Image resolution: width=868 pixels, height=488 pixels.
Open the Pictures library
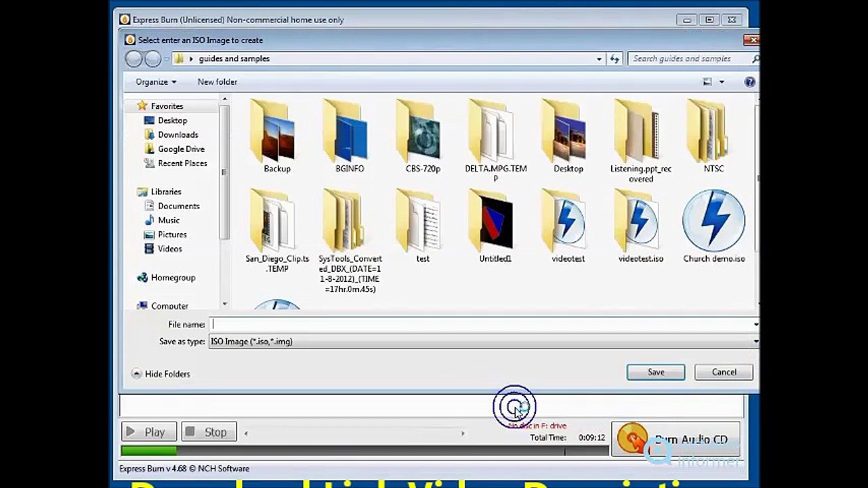tap(172, 235)
